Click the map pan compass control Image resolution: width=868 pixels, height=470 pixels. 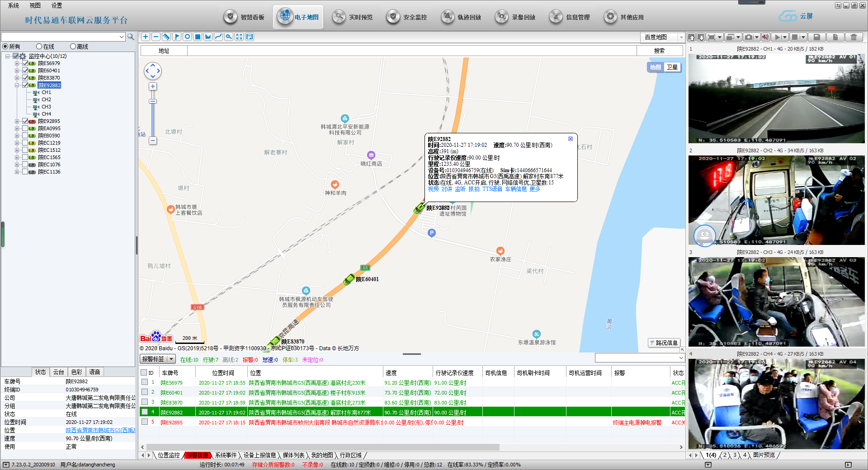pyautogui.click(x=153, y=71)
